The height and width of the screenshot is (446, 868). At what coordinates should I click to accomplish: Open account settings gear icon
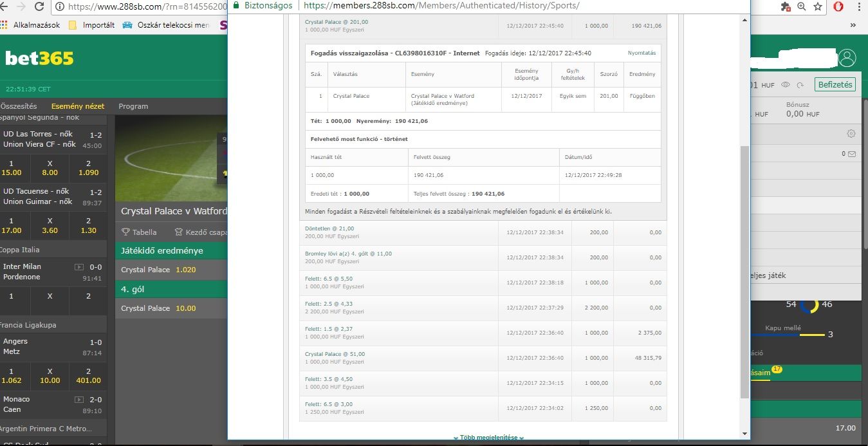pos(851,134)
